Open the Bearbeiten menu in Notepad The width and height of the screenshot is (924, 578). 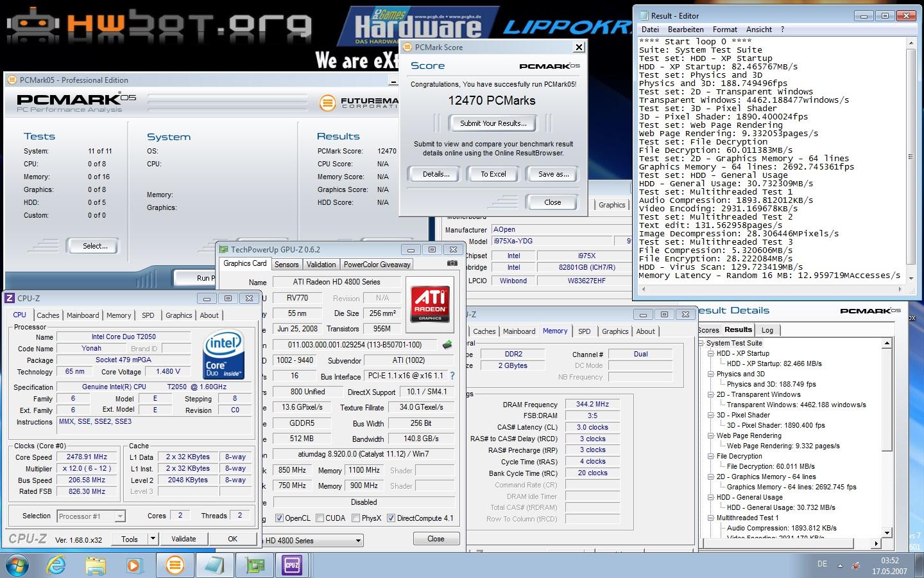click(x=685, y=30)
